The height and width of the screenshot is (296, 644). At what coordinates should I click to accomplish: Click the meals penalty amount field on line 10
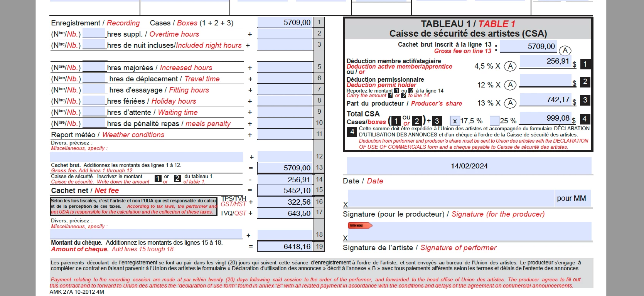285,123
